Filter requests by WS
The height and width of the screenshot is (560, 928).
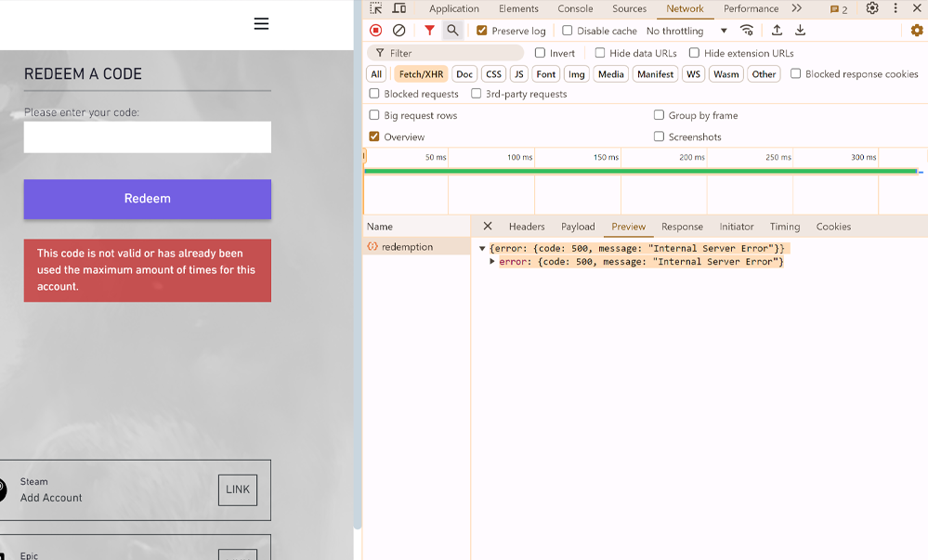[x=693, y=74]
